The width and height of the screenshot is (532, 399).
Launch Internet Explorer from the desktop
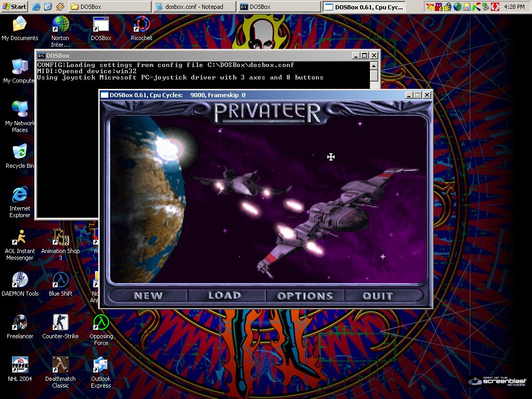tap(19, 195)
